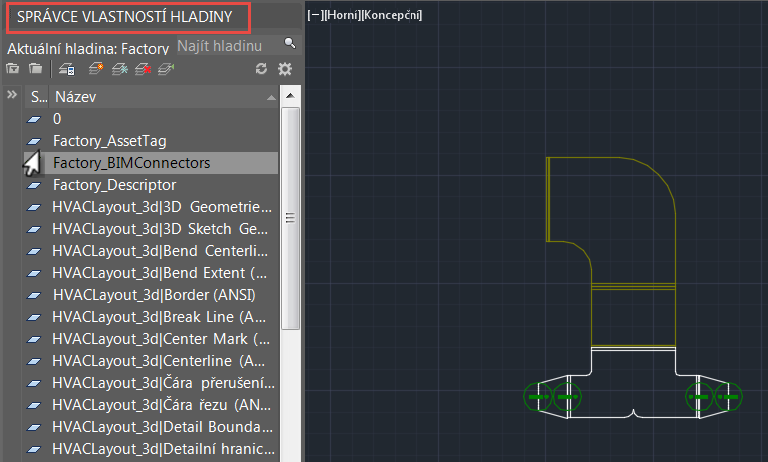768x462 pixels.
Task: Refresh the layer list
Action: 261,69
